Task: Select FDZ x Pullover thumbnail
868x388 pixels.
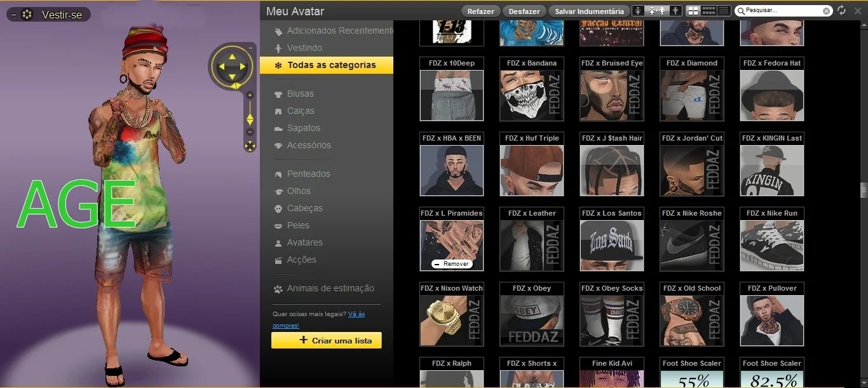Action: [x=772, y=320]
